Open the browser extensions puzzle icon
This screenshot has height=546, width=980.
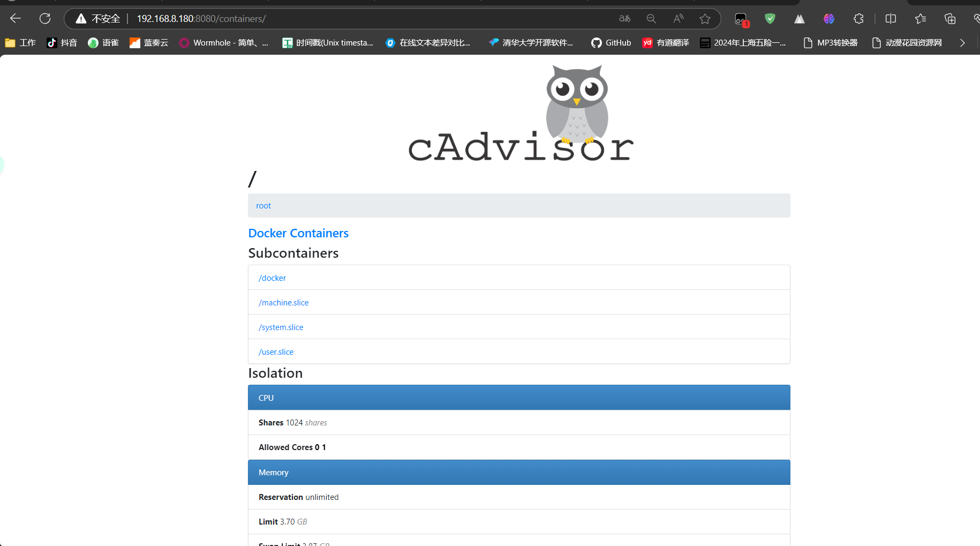pyautogui.click(x=858, y=19)
